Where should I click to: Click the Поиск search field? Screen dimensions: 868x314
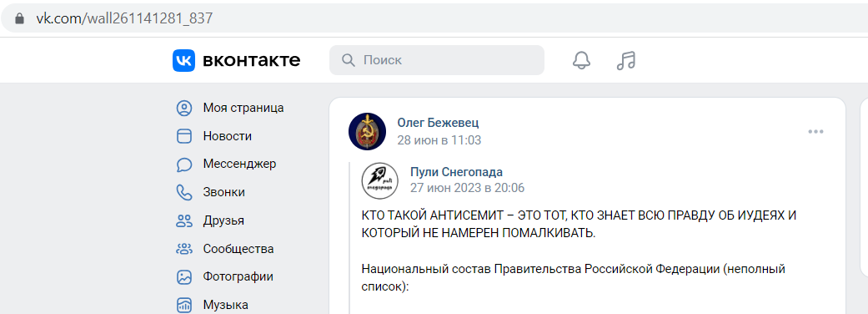(437, 60)
